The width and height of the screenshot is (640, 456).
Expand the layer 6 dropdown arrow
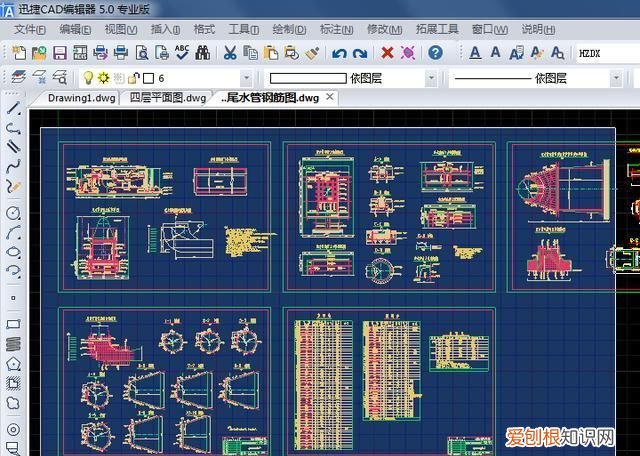point(246,78)
